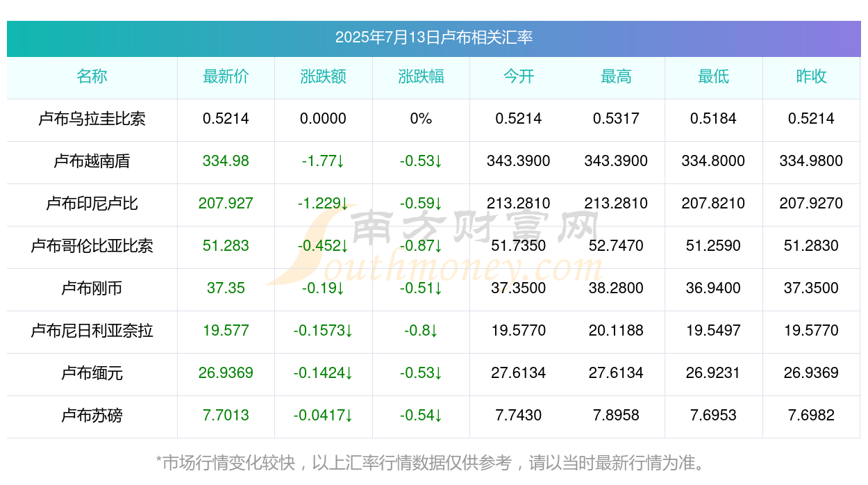Click change percent -0.59↓
The width and height of the screenshot is (868, 485).
point(421,204)
